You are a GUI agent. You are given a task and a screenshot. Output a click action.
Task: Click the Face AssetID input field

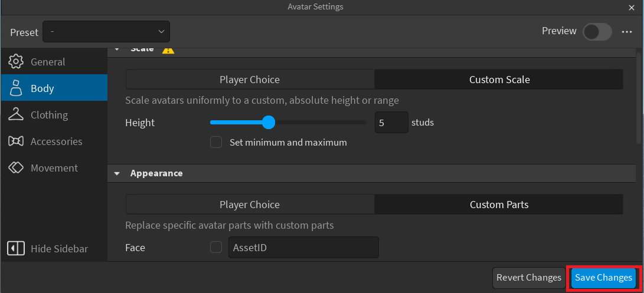coord(303,248)
